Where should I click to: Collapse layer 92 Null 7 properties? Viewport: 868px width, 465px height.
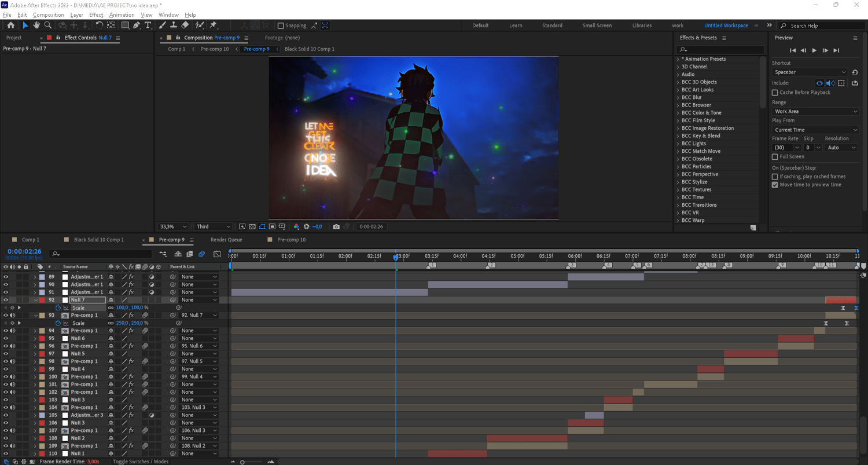point(35,300)
